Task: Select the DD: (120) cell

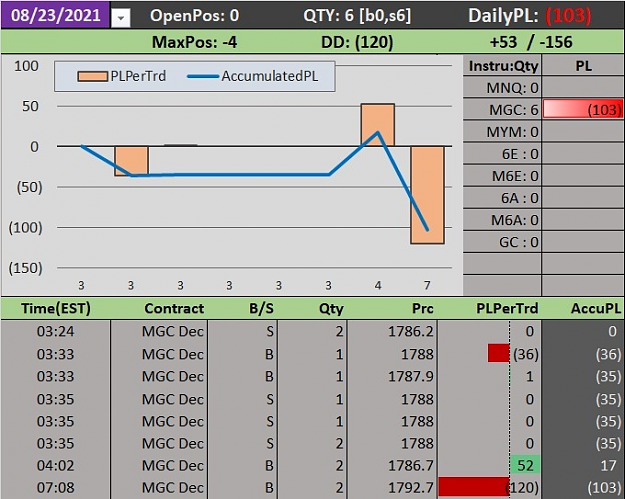Action: pyautogui.click(x=357, y=42)
